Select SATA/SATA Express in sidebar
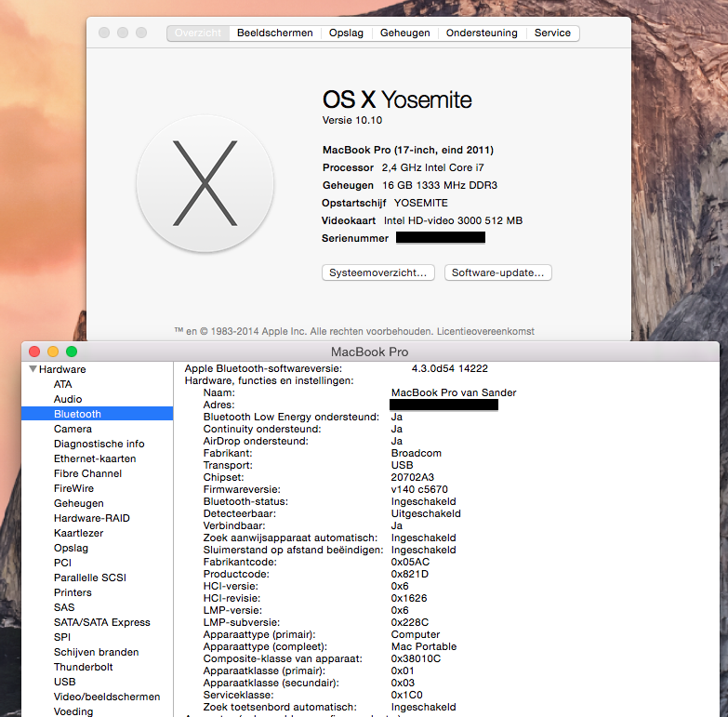Viewport: 728px width, 717px height. 101,622
